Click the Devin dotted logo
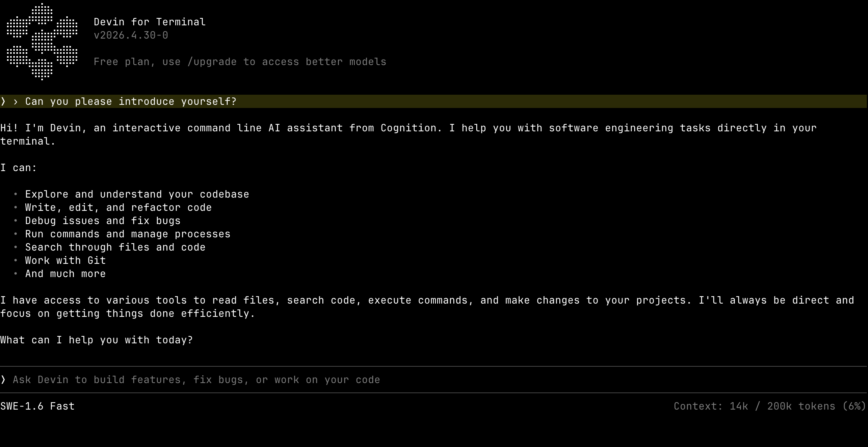Image resolution: width=868 pixels, height=447 pixels. click(x=42, y=42)
